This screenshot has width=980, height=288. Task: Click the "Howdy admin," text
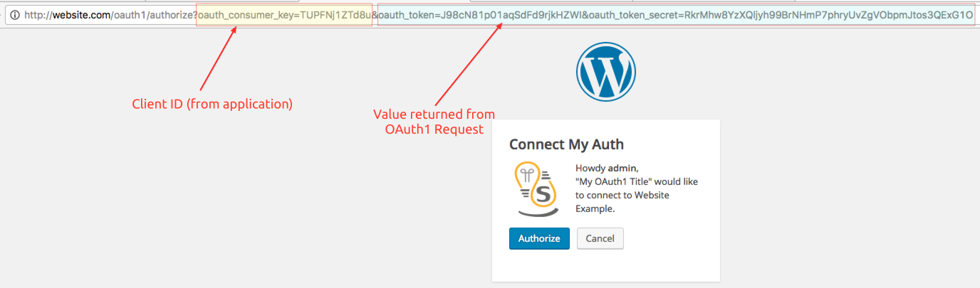coord(605,169)
